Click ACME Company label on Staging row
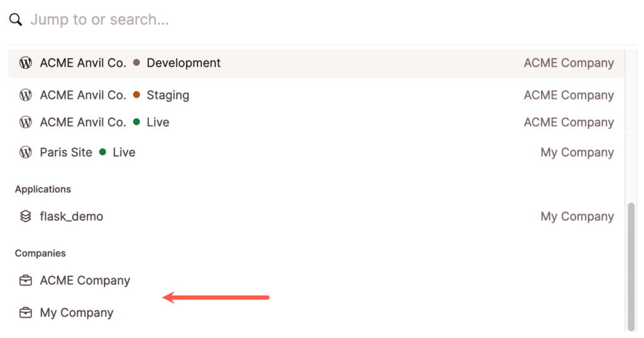Image resolution: width=644 pixels, height=338 pixels. point(569,95)
